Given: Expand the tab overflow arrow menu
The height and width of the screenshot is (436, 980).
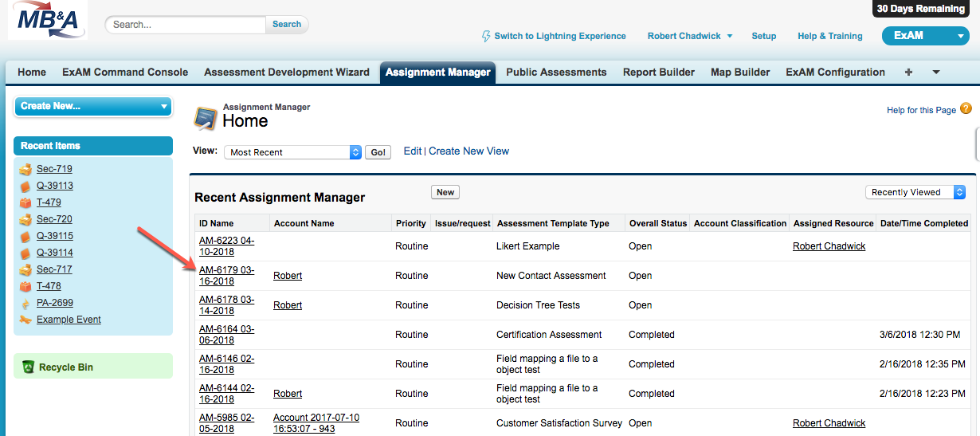Looking at the screenshot, I should [936, 72].
